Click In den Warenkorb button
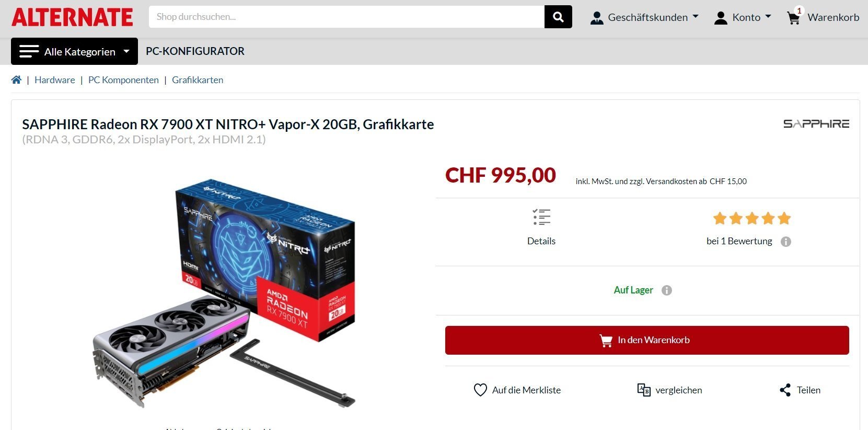The height and width of the screenshot is (430, 868). click(647, 340)
